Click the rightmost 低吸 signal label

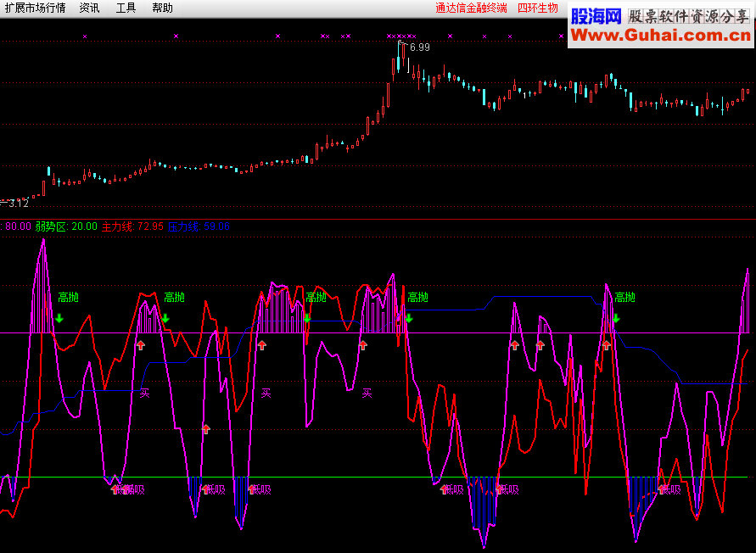click(x=670, y=490)
